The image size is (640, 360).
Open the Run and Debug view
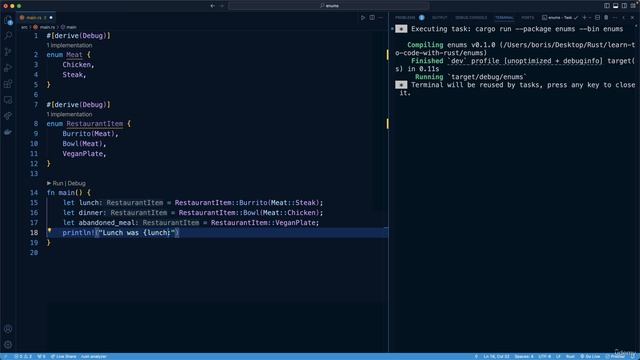click(x=8, y=68)
